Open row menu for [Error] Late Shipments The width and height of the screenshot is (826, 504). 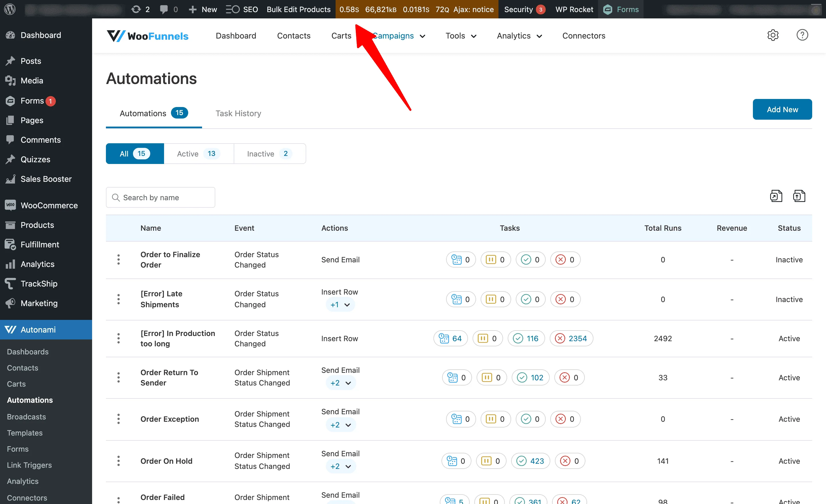[x=118, y=299]
